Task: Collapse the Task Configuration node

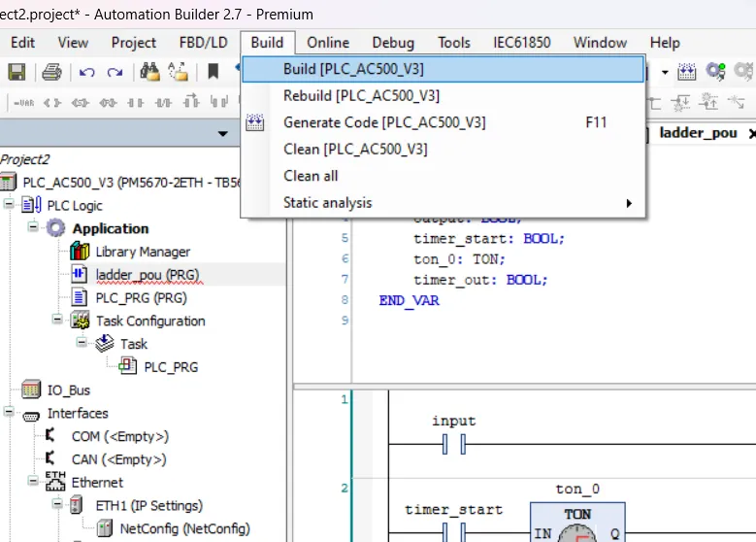Action: tap(57, 319)
